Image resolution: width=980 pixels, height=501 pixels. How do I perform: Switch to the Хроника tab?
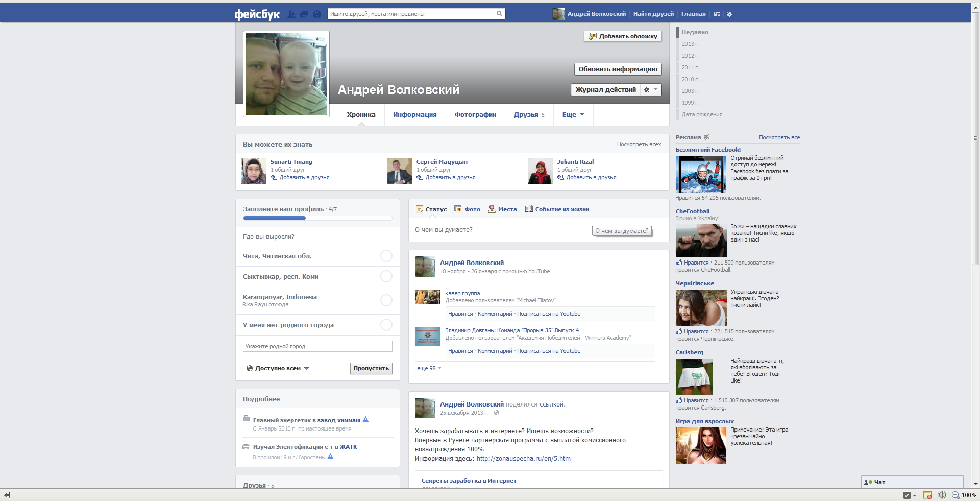click(x=361, y=115)
